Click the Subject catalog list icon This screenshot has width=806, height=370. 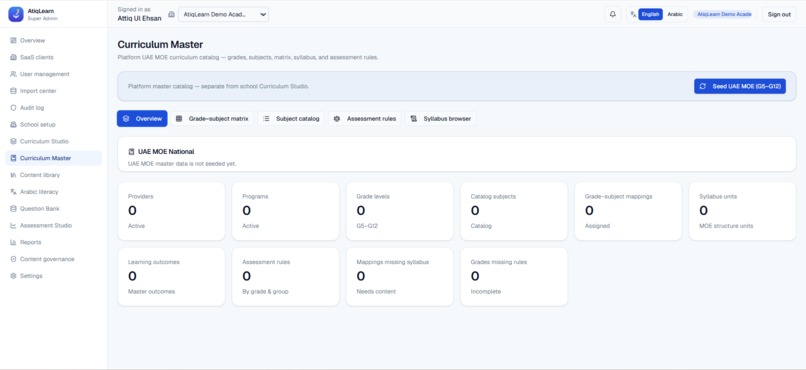tap(266, 119)
